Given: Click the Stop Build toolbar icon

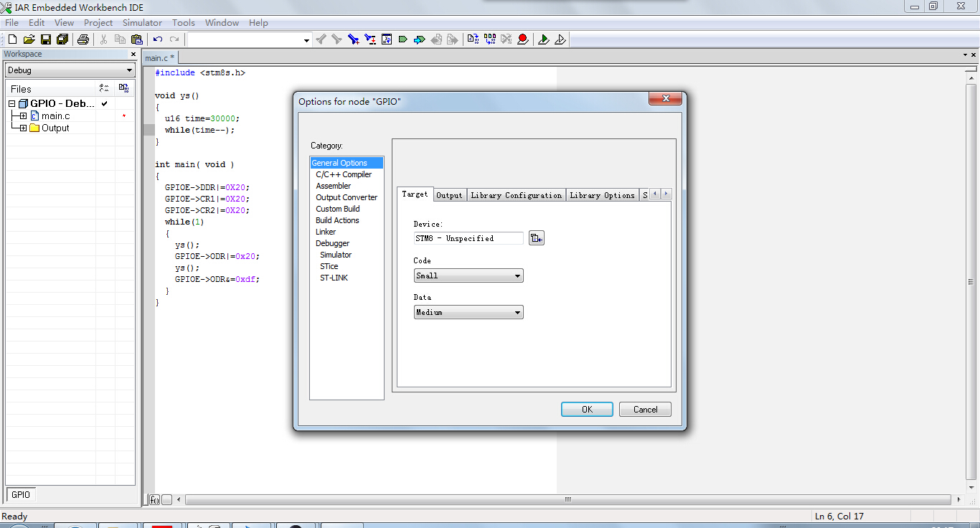Looking at the screenshot, I should (506, 39).
